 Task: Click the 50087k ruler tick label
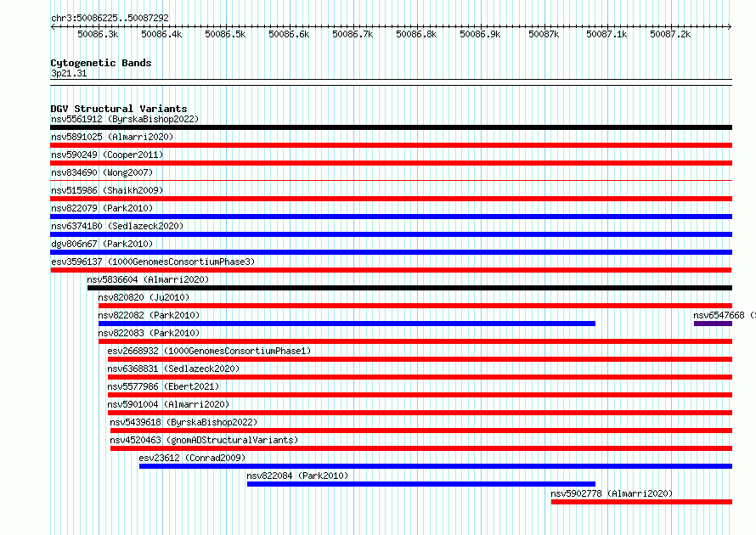pyautogui.click(x=544, y=34)
